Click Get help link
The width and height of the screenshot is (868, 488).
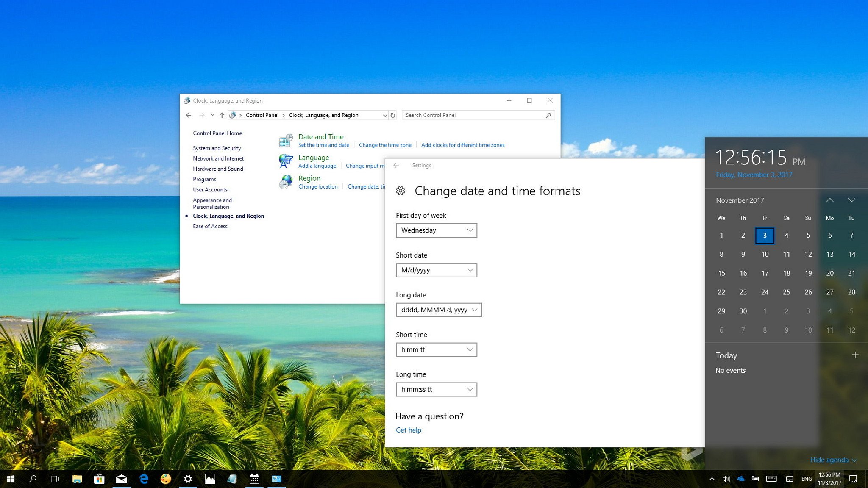point(409,430)
